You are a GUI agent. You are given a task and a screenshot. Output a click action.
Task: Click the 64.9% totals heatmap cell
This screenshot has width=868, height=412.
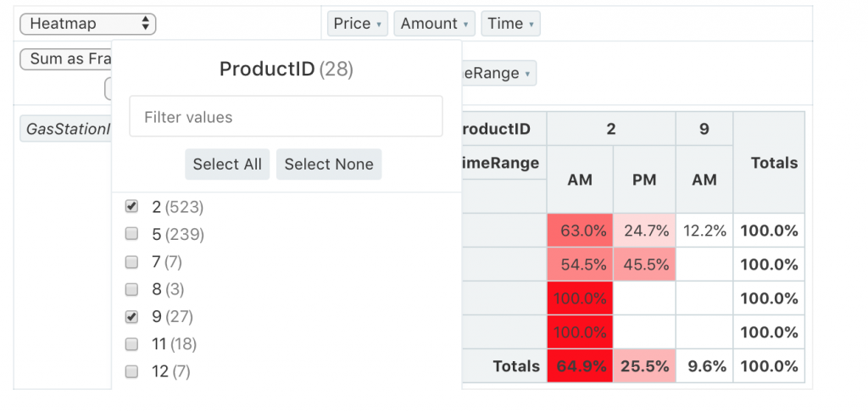[580, 366]
